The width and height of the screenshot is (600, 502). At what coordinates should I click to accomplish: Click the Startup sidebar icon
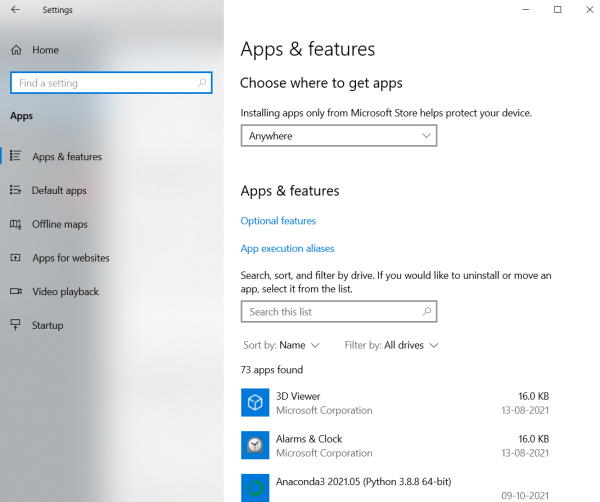point(15,325)
